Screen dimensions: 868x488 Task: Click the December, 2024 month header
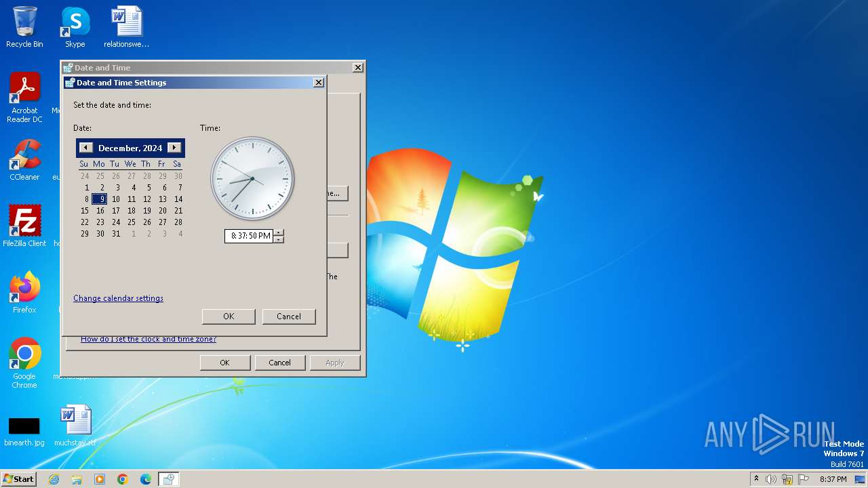[x=130, y=148]
